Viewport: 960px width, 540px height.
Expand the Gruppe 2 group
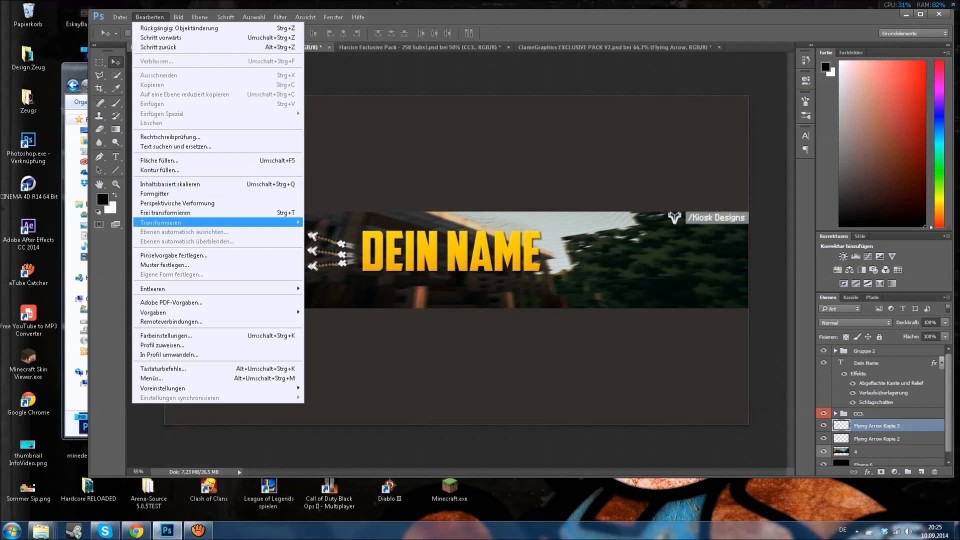point(835,351)
